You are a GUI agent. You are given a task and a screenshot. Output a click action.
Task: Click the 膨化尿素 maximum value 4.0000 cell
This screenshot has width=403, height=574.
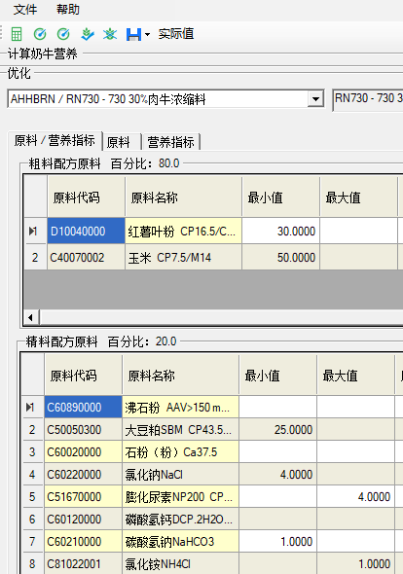tap(356, 497)
